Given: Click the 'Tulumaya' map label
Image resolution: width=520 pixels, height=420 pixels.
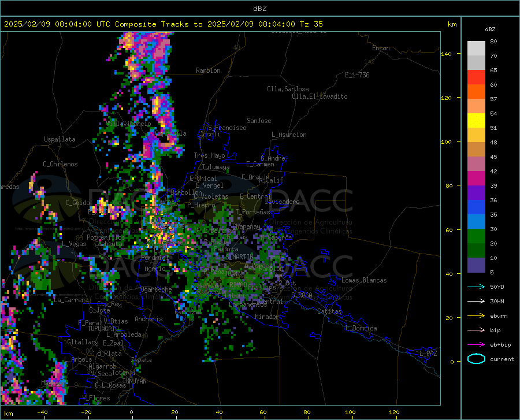Looking at the screenshot, I should [x=216, y=167].
